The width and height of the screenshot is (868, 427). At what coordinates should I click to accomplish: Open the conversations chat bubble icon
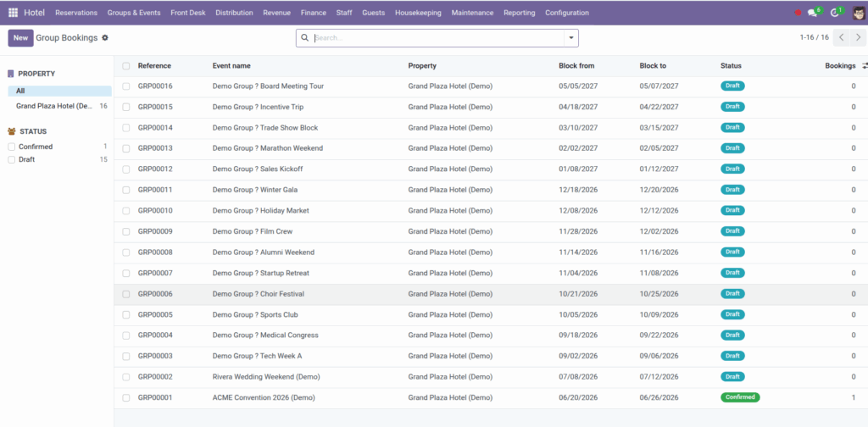[x=814, y=12]
